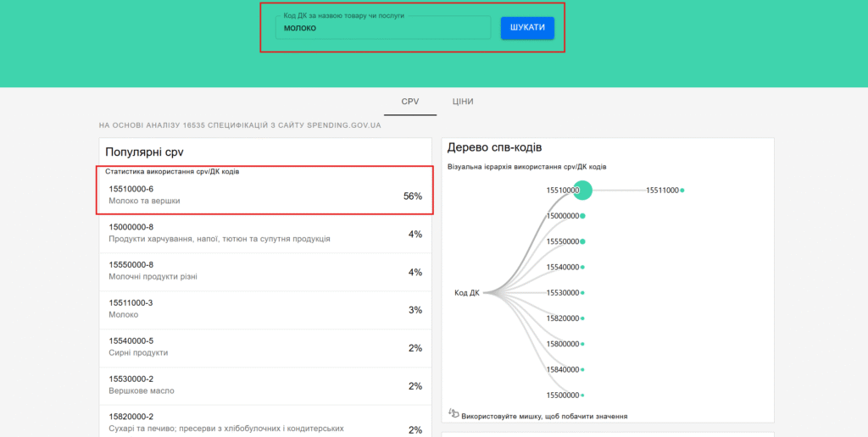This screenshot has width=868, height=437.
Task: Click the 15000000 node dot in the tree
Action: point(582,216)
